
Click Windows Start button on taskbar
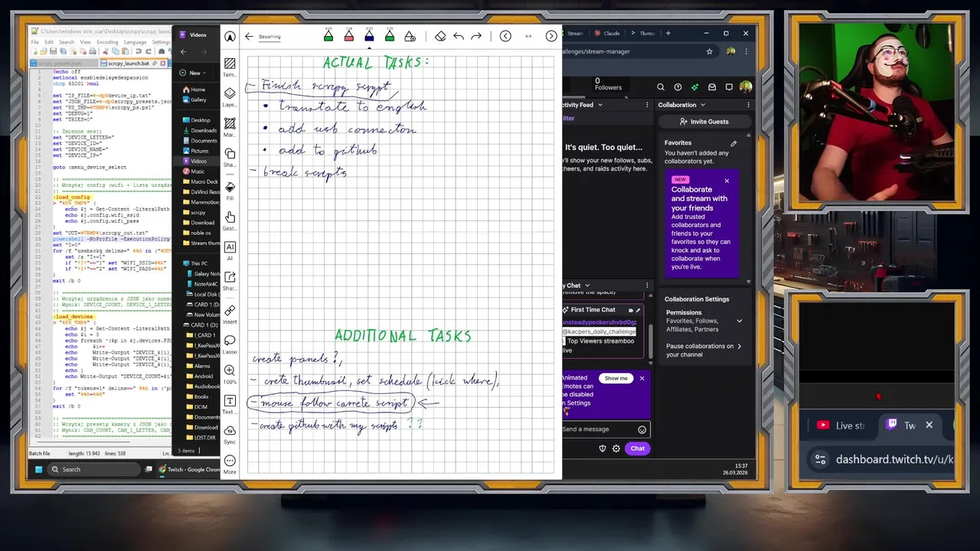[x=38, y=469]
